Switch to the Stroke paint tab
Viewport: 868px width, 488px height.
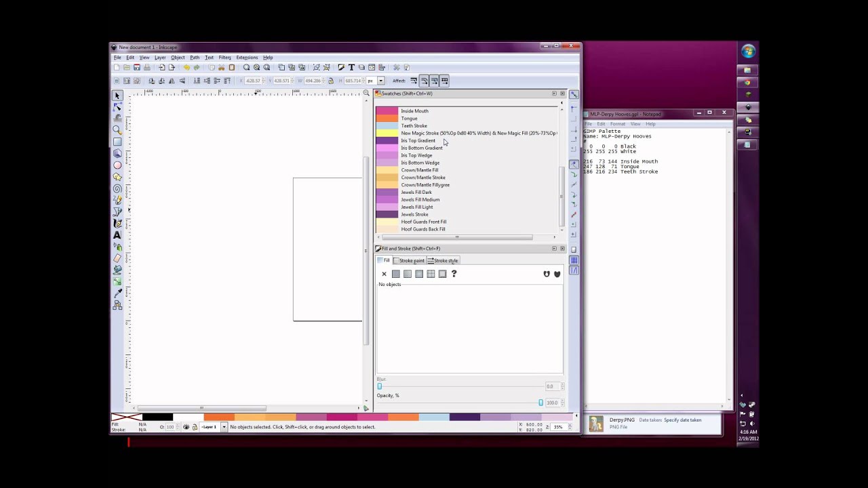(409, 261)
